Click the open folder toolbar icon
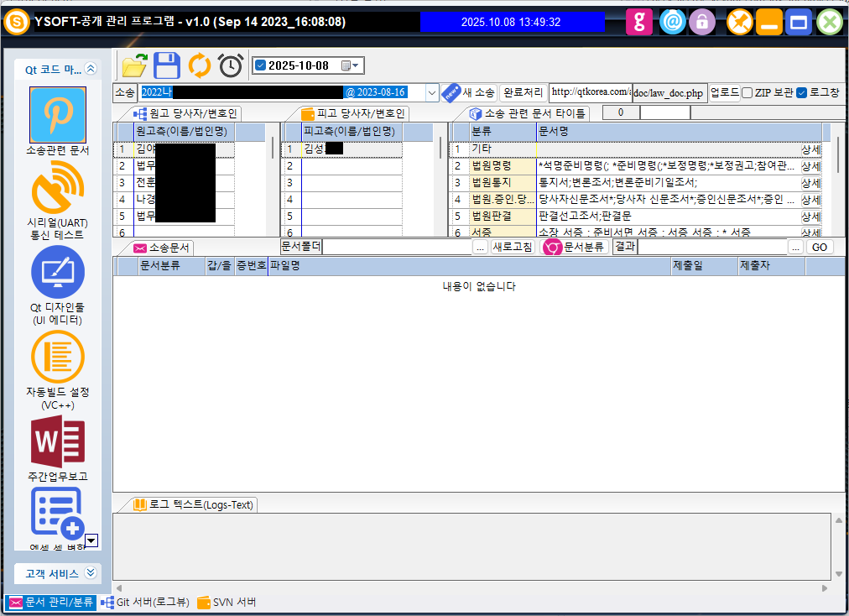 point(134,65)
